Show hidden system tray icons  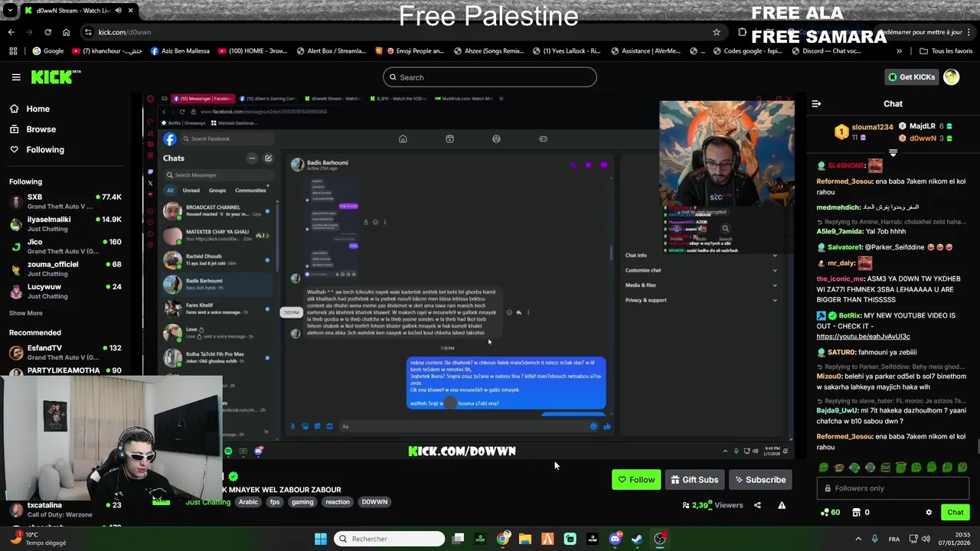tap(857, 539)
